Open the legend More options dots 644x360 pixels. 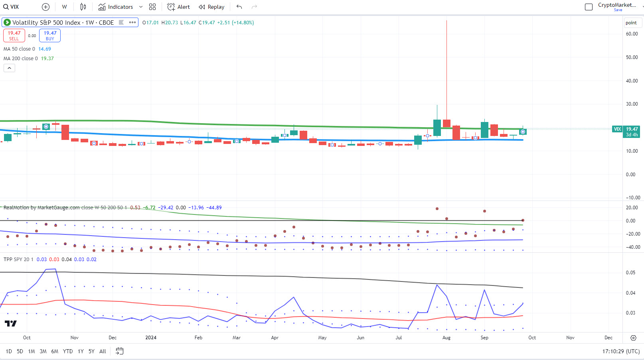132,22
